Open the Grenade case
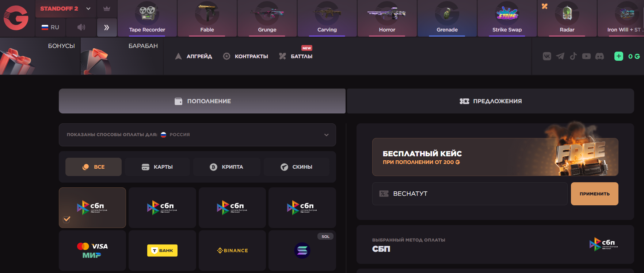644x273 pixels. [x=447, y=18]
